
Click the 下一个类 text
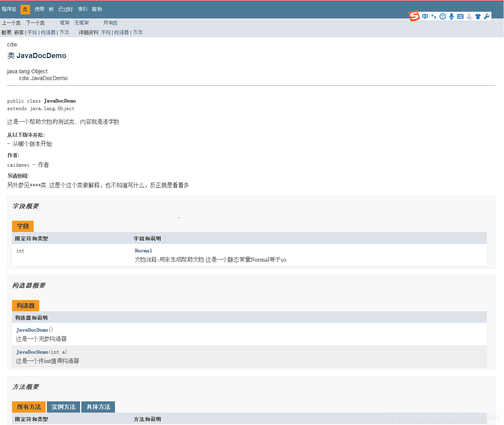35,23
